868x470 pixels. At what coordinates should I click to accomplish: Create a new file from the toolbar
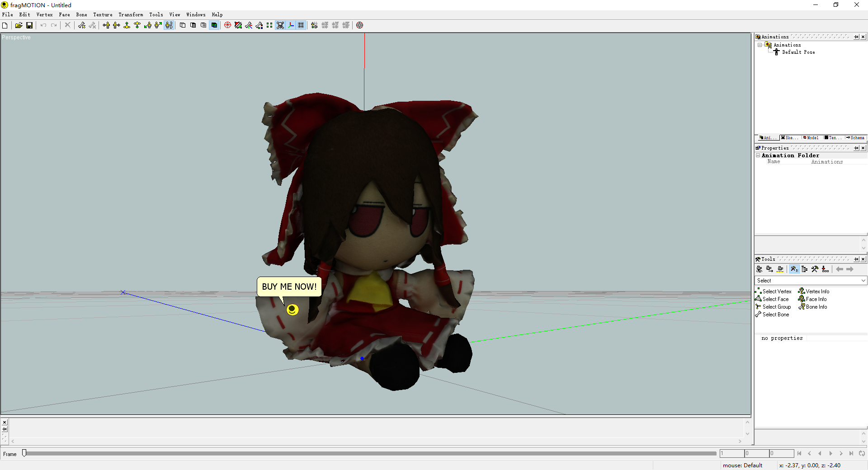[x=5, y=25]
